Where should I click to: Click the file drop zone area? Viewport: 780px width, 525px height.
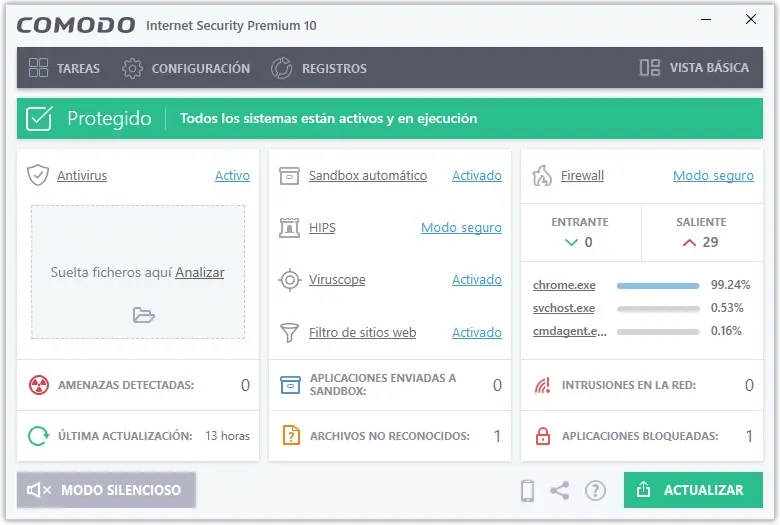click(x=138, y=272)
